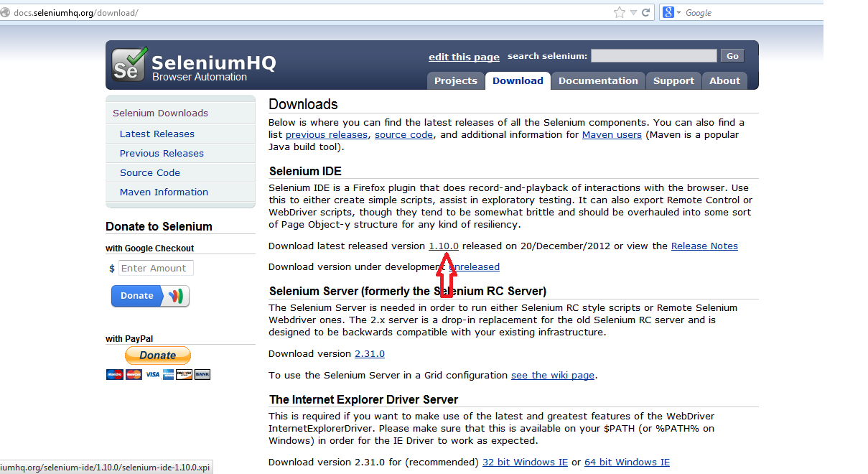Open Previous Releases sidebar link
Image resolution: width=868 pixels, height=474 pixels.
pyautogui.click(x=162, y=153)
